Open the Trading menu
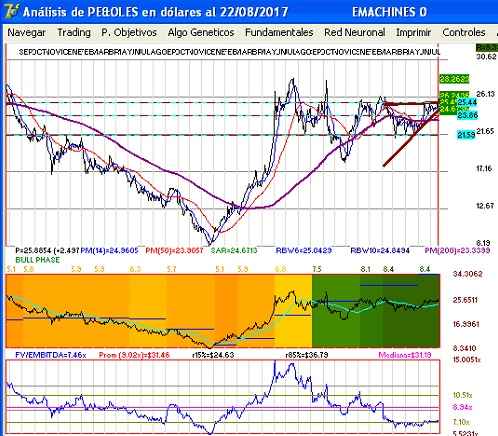The height and width of the screenshot is (436, 498). [x=74, y=33]
